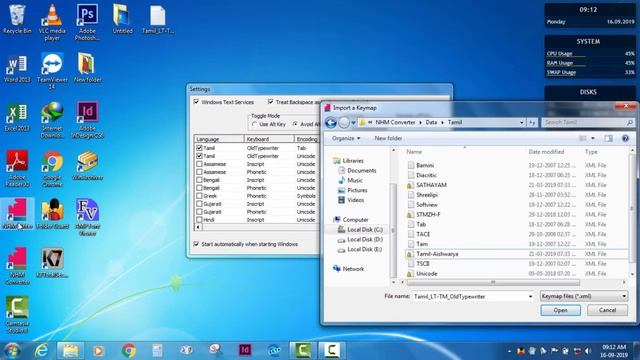Screen dimensions: 640x360
Task: Toggle the Treat Backspace checkbox
Action: (x=271, y=102)
